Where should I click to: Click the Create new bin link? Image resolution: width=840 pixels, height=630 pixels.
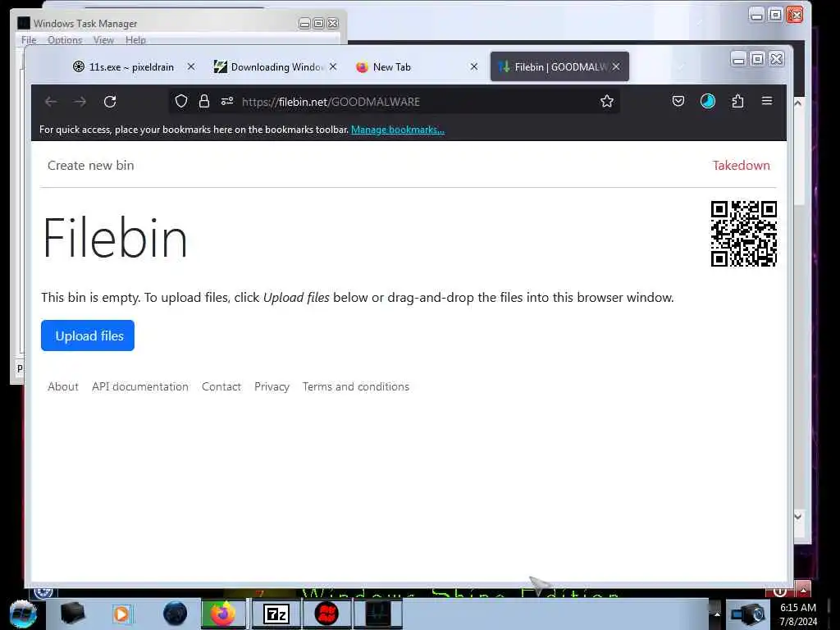90,166
